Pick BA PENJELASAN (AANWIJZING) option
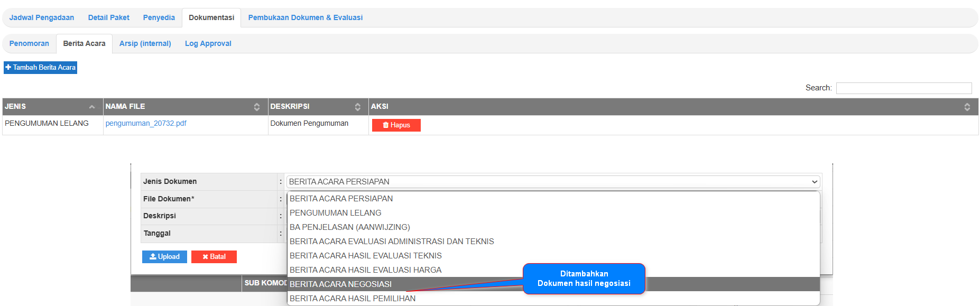 pyautogui.click(x=349, y=227)
